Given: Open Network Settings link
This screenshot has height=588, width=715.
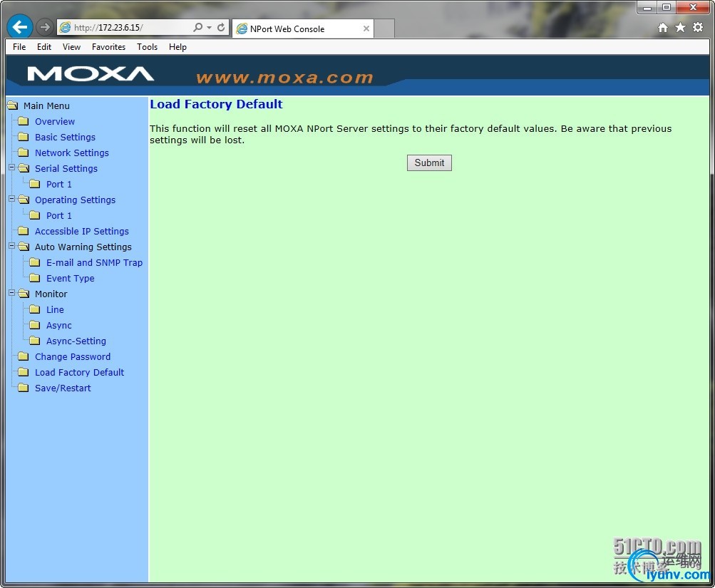Looking at the screenshot, I should [x=72, y=153].
